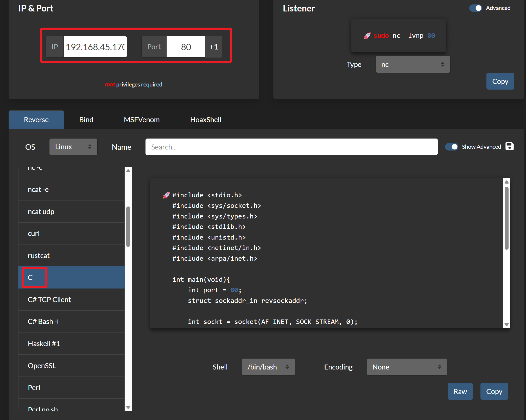This screenshot has width=526, height=420.
Task: Click the code panel scroll up arrow
Action: (x=506, y=182)
